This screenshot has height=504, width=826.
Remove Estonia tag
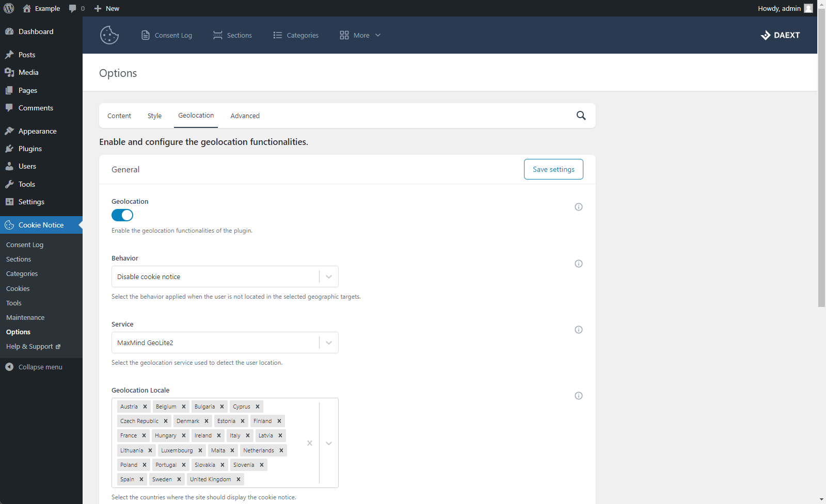(x=243, y=421)
